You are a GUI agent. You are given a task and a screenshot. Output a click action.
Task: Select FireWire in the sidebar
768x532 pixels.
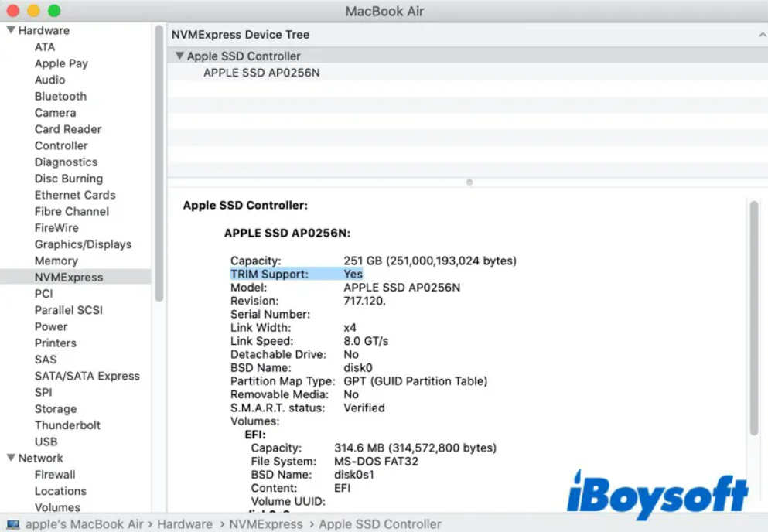(x=56, y=228)
